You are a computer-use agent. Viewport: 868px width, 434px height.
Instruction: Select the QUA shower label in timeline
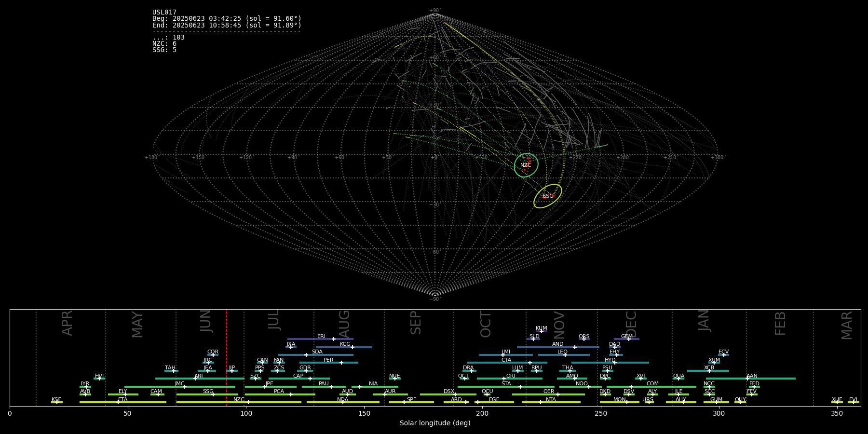pos(678,376)
